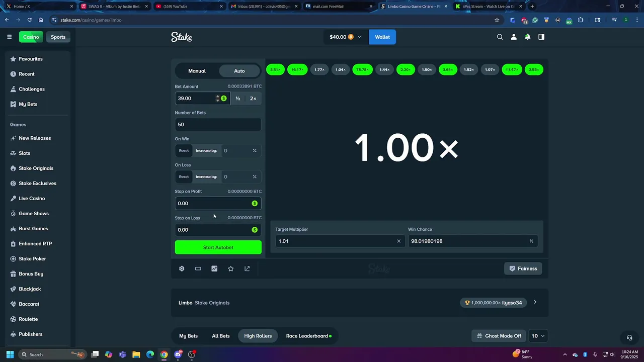
Task: Click Stop on Profit dollar icon
Action: [255, 203]
